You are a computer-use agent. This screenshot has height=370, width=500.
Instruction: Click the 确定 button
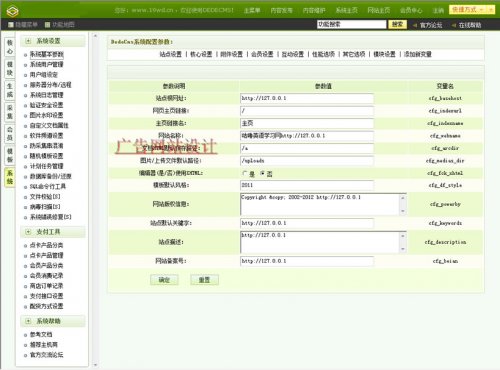tap(164, 280)
